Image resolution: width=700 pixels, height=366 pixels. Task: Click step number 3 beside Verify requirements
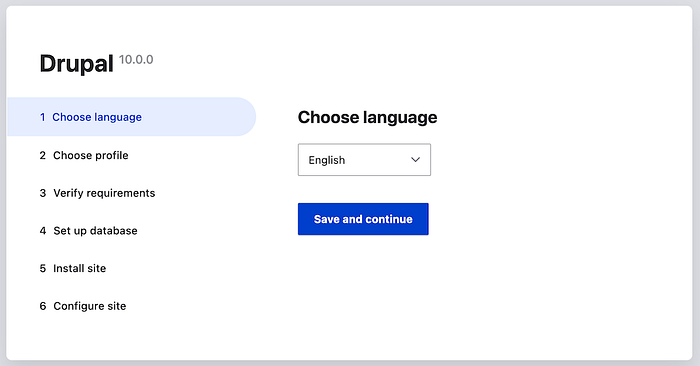point(42,193)
